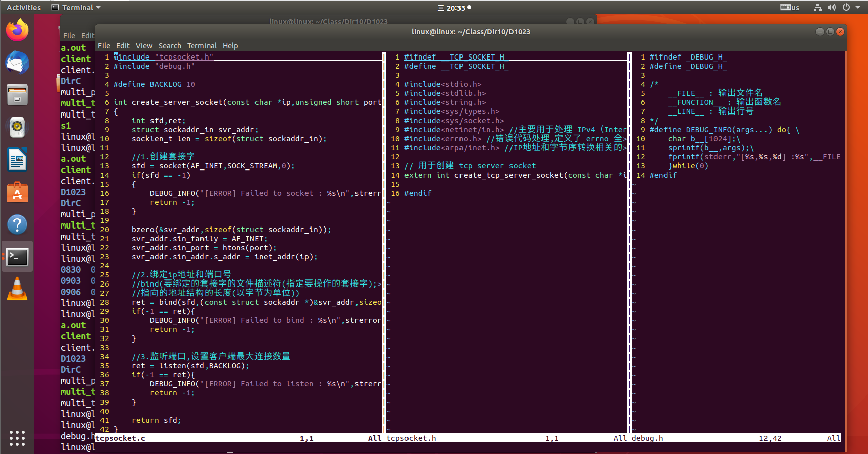Launch VLC media player from dock
The height and width of the screenshot is (454, 868).
(x=17, y=289)
